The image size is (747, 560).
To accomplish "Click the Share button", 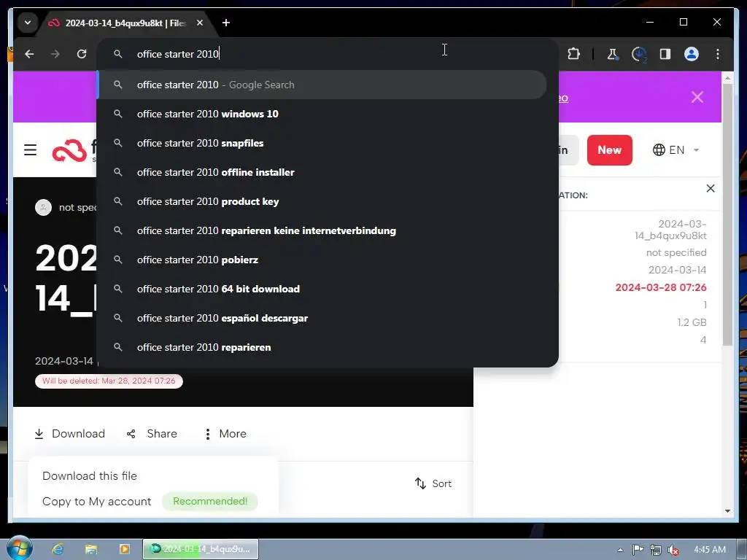I will pos(152,434).
